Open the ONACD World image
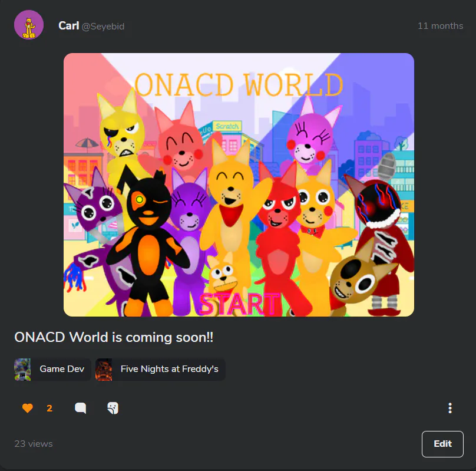 (239, 185)
